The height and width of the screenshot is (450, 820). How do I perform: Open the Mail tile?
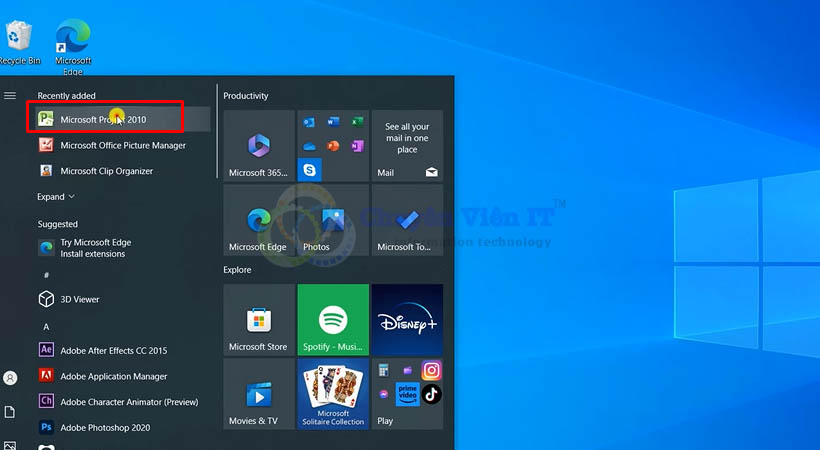[407, 146]
